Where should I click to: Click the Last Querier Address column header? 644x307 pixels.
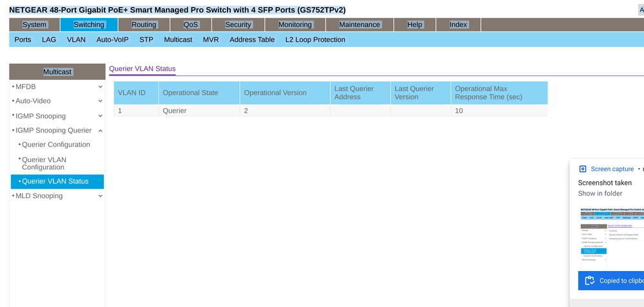(360, 93)
